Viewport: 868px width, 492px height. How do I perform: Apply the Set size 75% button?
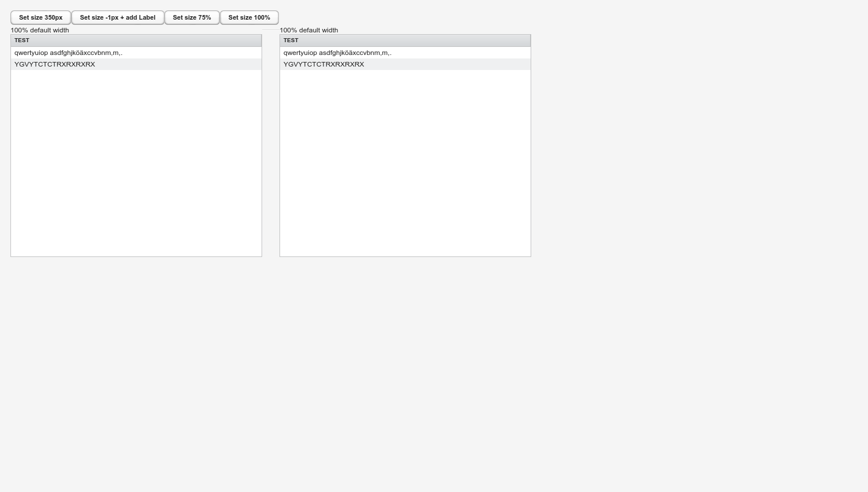192,17
